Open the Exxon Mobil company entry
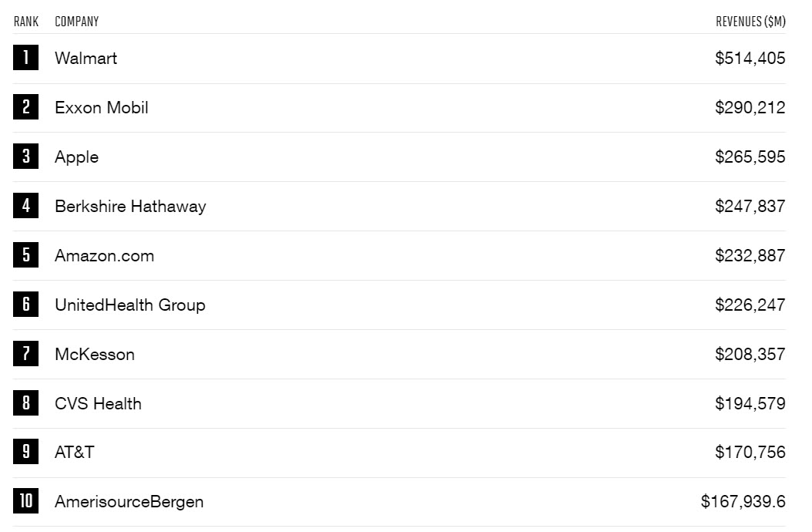 pyautogui.click(x=102, y=107)
